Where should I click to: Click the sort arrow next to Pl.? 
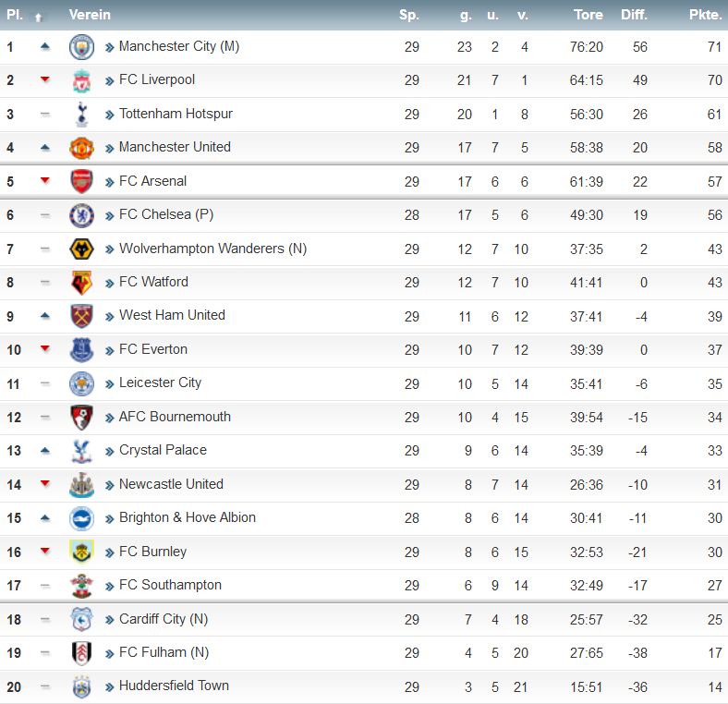[x=39, y=18]
